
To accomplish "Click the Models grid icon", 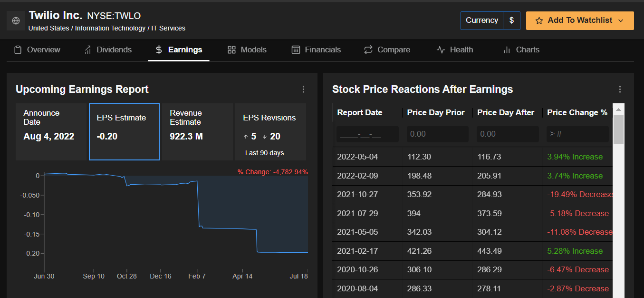I will click(232, 50).
